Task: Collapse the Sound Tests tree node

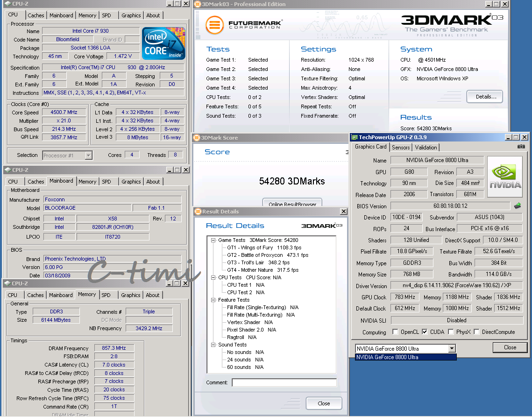Action: pos(213,345)
